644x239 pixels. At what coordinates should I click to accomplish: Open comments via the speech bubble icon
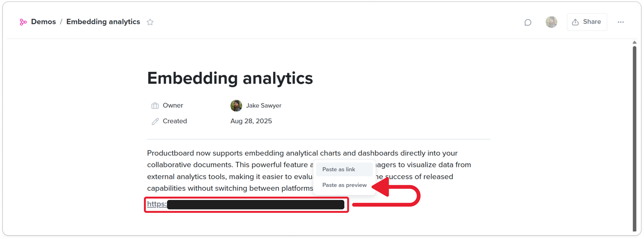[528, 22]
